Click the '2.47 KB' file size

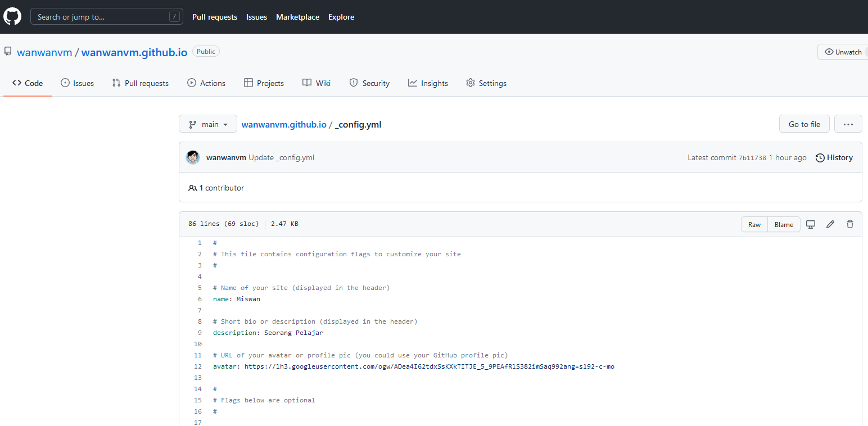[284, 224]
